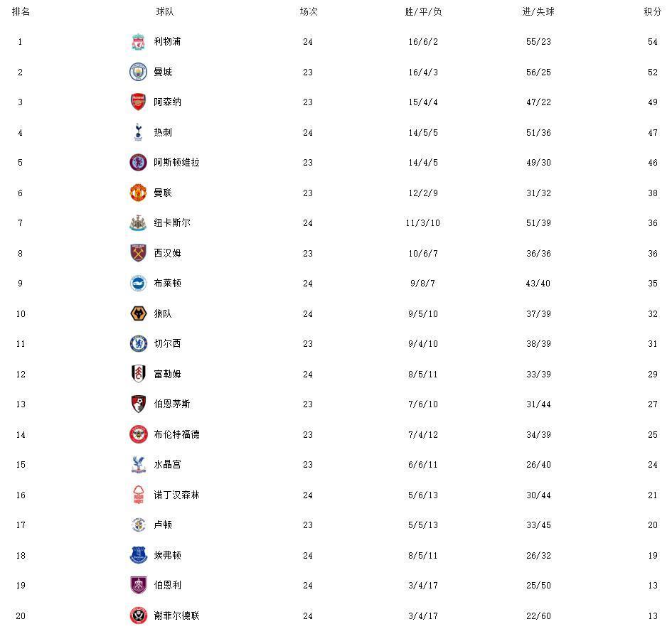Click the Brighton seagull crest icon
The width and height of the screenshot is (672, 629).
click(x=138, y=284)
